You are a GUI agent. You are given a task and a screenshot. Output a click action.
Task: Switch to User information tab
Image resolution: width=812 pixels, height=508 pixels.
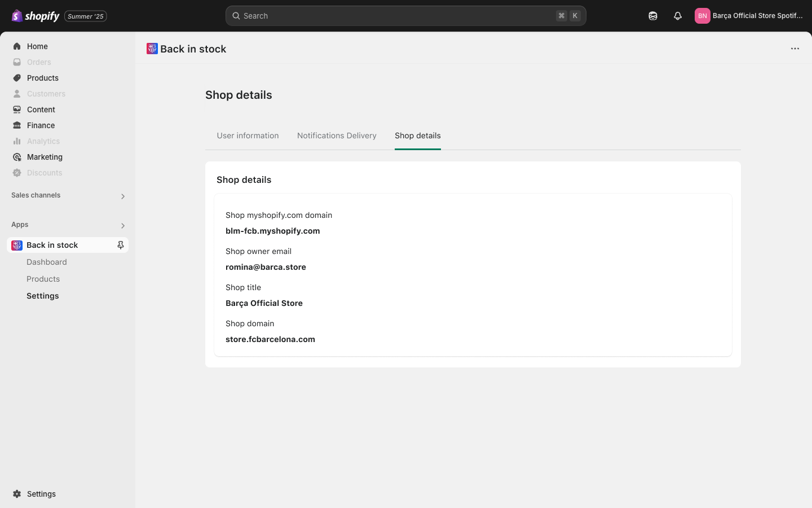pyautogui.click(x=248, y=135)
